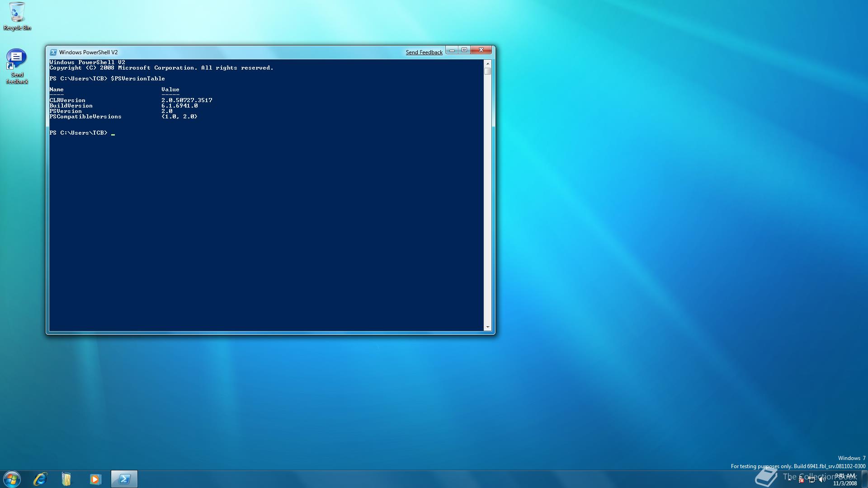Open the network status tray icon
Image resolution: width=868 pixels, height=488 pixels.
point(811,480)
